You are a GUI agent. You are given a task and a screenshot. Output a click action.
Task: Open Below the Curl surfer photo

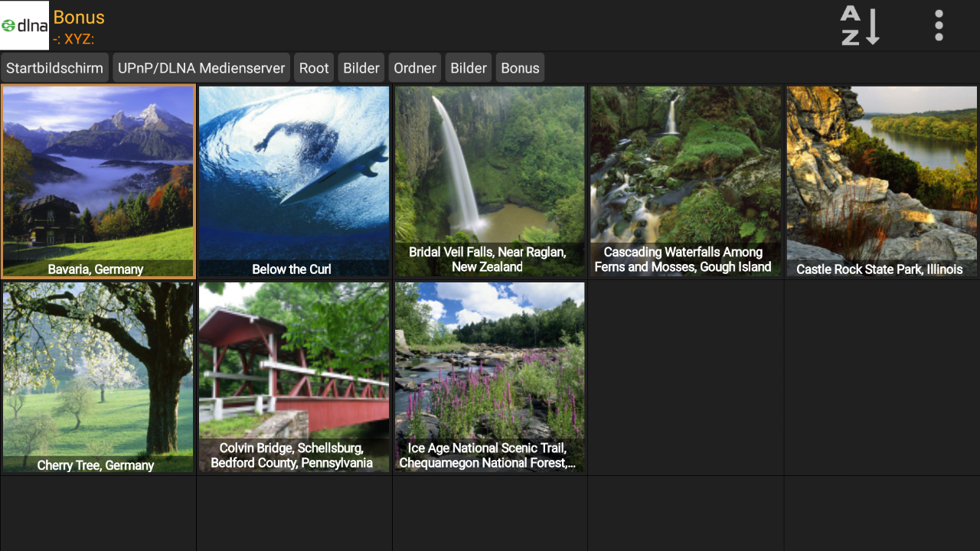point(294,181)
